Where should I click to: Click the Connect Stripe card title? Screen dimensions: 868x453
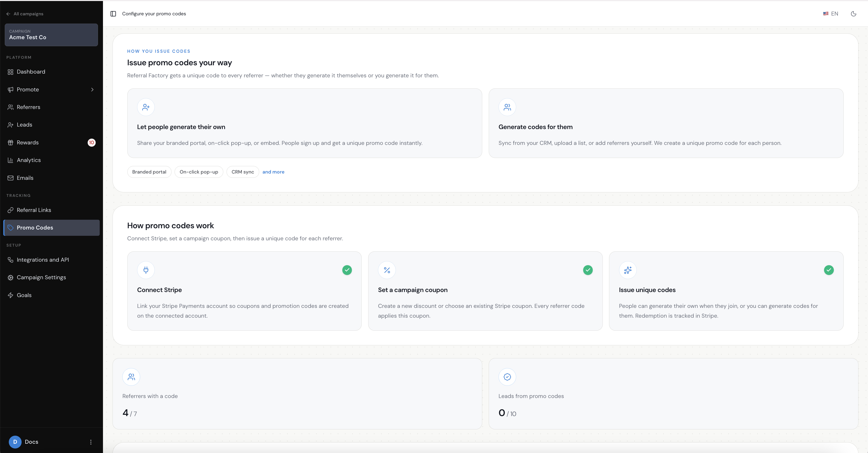159,290
